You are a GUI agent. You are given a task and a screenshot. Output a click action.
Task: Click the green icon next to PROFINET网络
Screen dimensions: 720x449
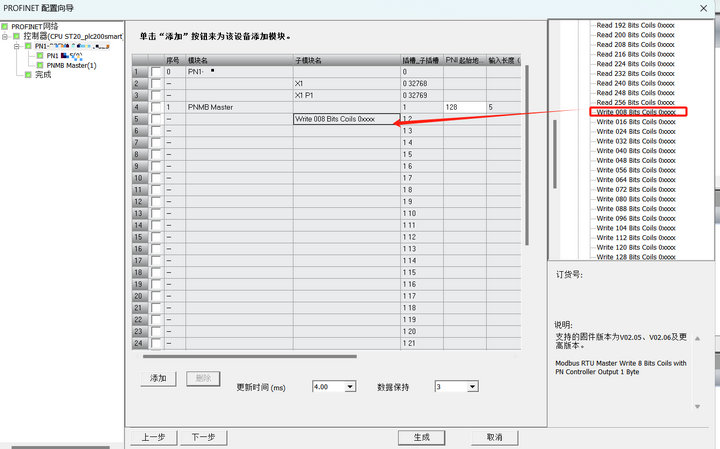tap(5, 27)
